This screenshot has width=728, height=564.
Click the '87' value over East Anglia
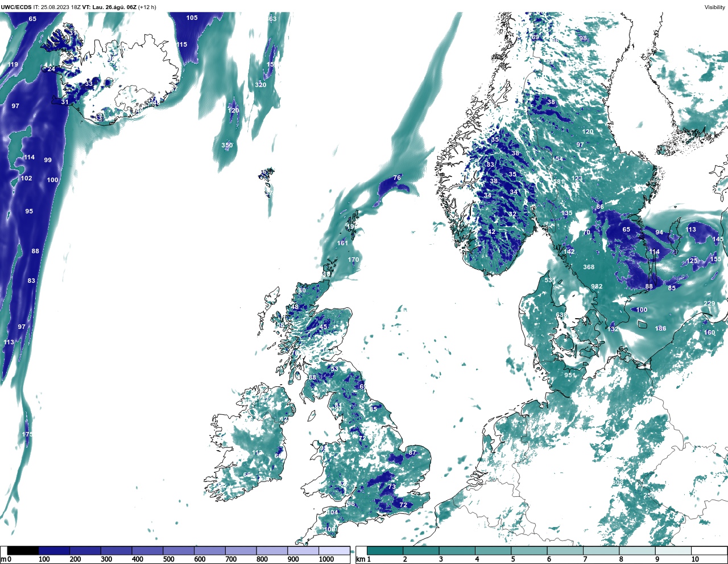[x=412, y=452]
